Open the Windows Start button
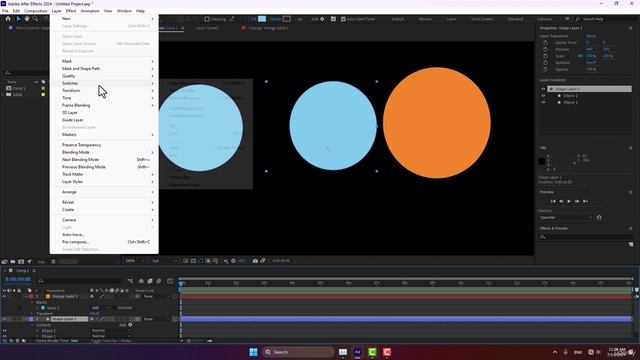 coord(253,352)
